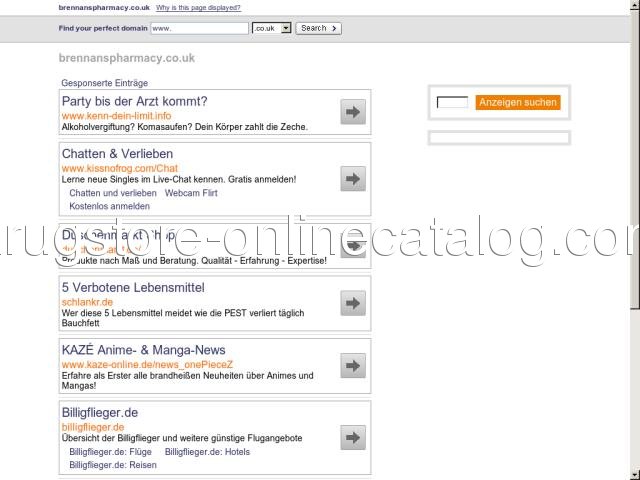Screen dimensions: 640x480
Task: Visit orange billigflieger.de URL link
Action: click(93, 427)
